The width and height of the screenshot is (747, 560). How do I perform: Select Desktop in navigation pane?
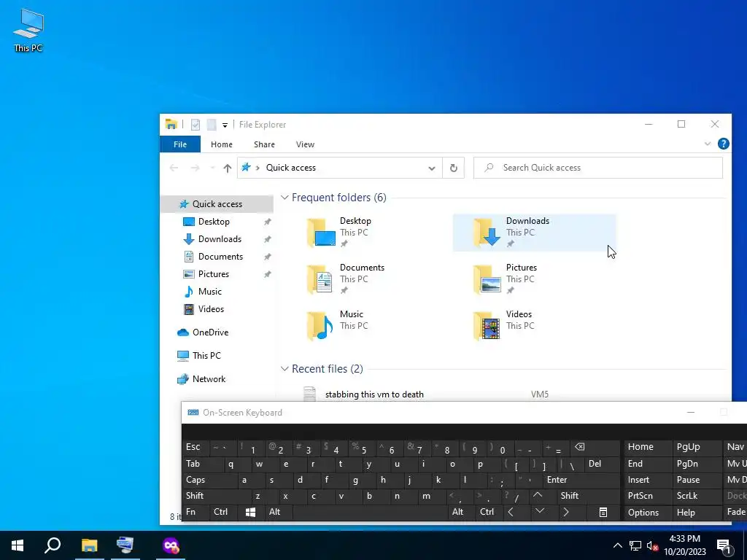(214, 222)
